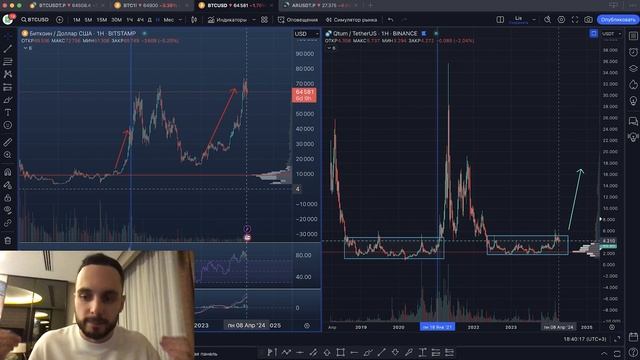Open the alerts clock panel icon
Screen dimensions: 640x360
633,52
